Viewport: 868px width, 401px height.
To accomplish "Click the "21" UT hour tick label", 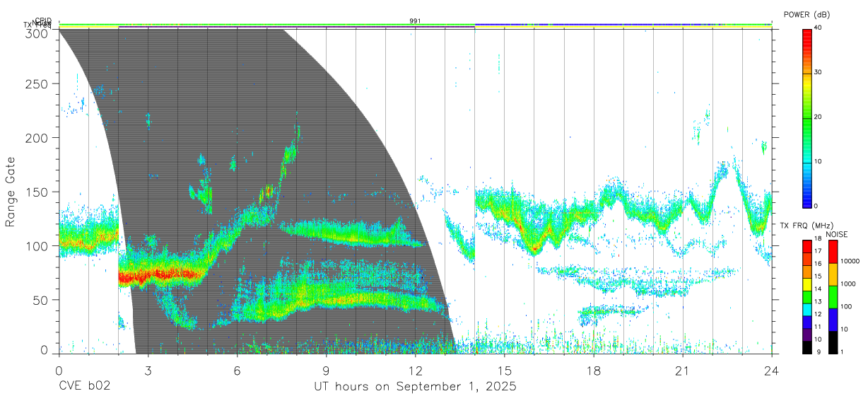I will coord(683,371).
